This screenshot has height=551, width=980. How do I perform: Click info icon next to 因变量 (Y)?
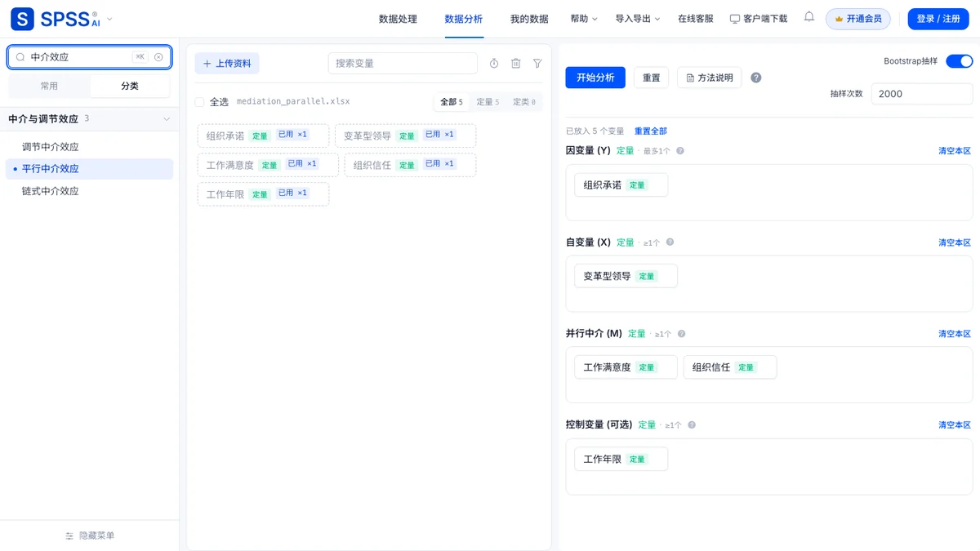680,151
